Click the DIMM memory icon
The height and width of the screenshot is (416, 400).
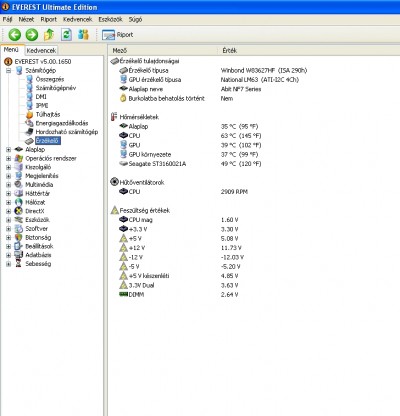pyautogui.click(x=123, y=294)
